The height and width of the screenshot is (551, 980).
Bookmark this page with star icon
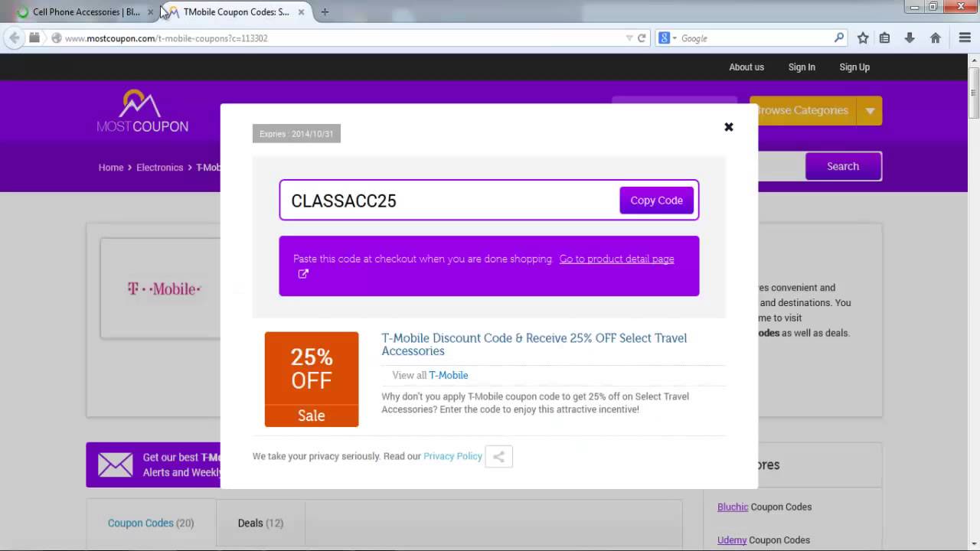863,37
